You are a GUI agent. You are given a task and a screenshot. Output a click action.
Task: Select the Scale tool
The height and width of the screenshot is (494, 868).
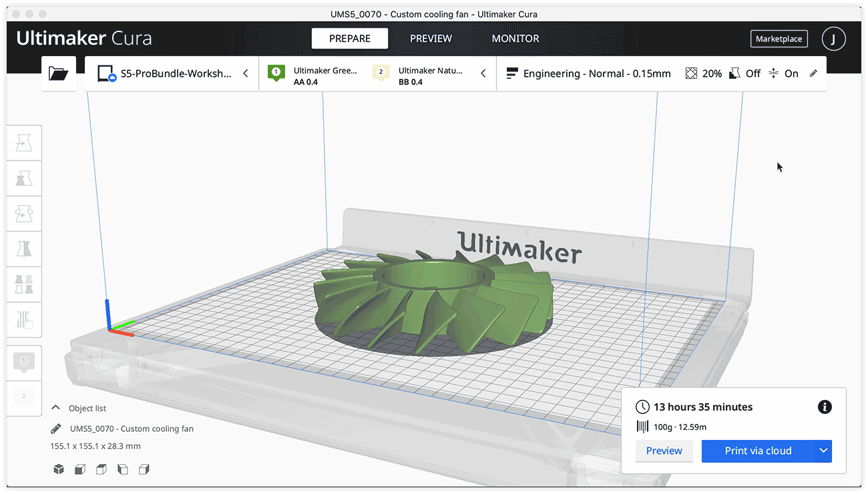coord(24,178)
